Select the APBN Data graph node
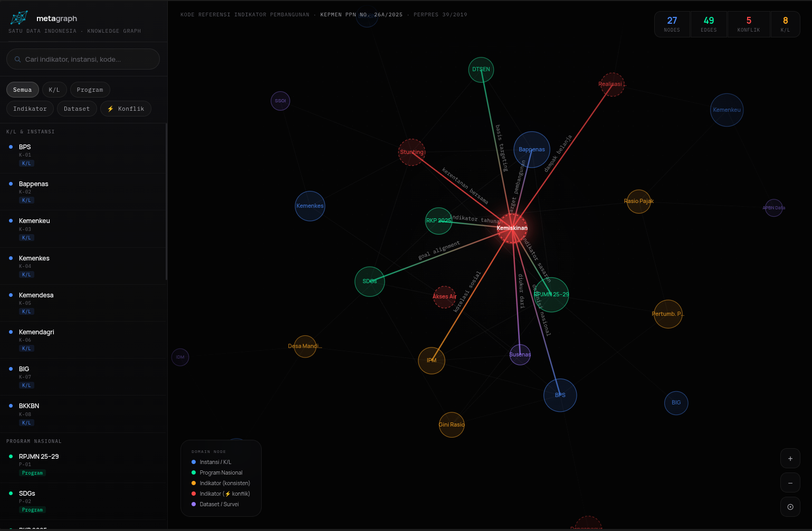 tap(774, 208)
